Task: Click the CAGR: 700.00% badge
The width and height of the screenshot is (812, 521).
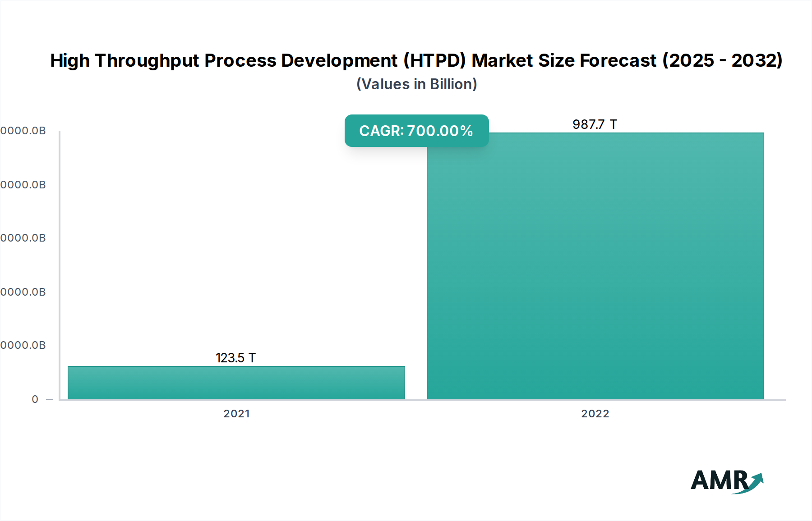Action: pos(416,131)
